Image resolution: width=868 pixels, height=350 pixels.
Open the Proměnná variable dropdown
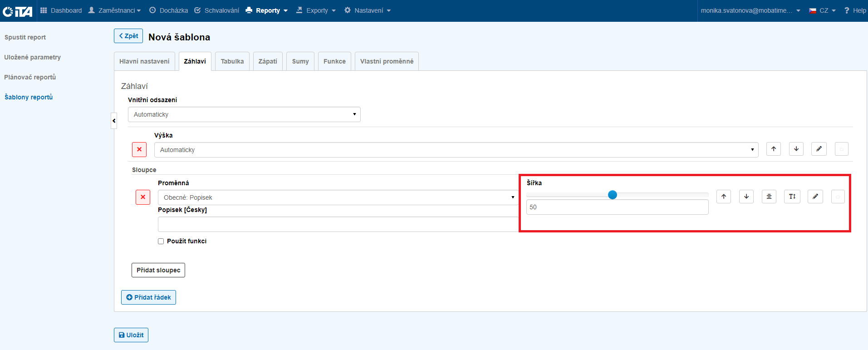coord(338,197)
